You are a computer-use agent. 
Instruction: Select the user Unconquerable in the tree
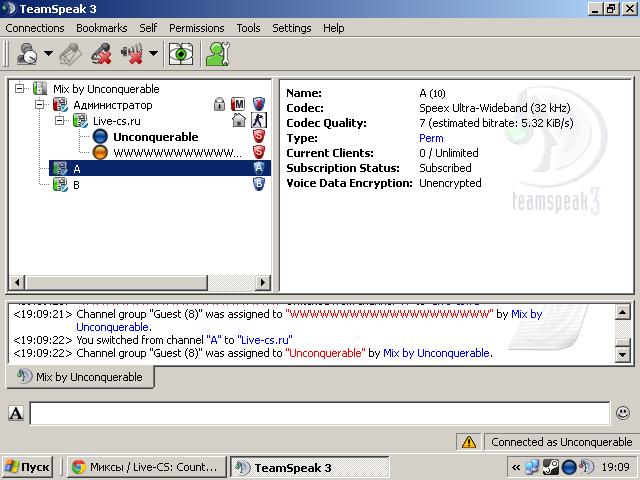coord(156,137)
